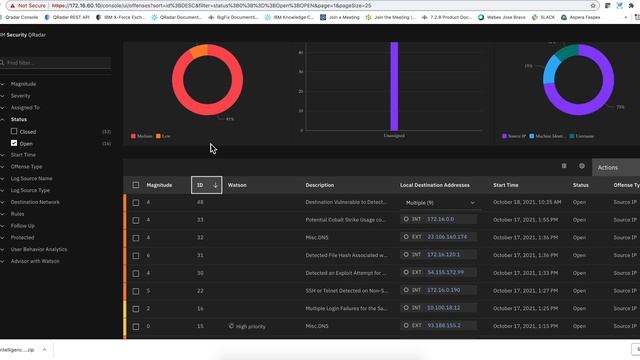Open the IBM X-Force Exchange bookmark

click(x=120, y=17)
